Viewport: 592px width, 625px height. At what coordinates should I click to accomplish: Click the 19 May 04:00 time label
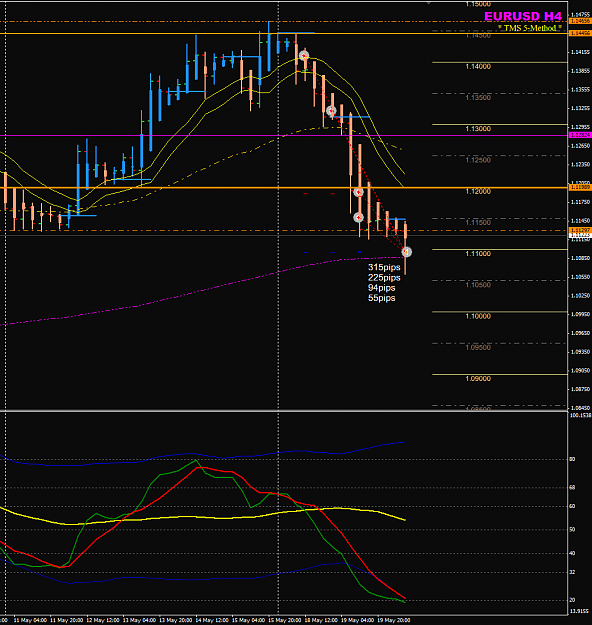point(358,621)
